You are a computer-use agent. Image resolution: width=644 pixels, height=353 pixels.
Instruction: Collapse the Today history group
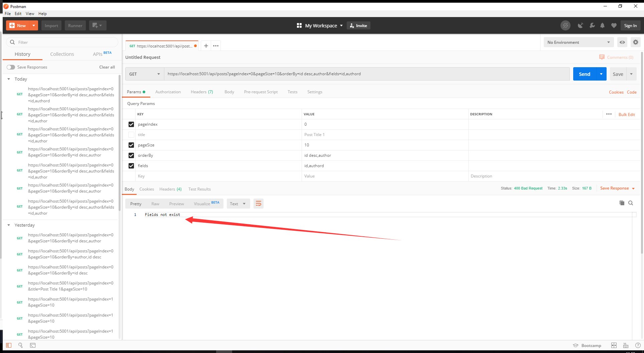[x=9, y=79]
